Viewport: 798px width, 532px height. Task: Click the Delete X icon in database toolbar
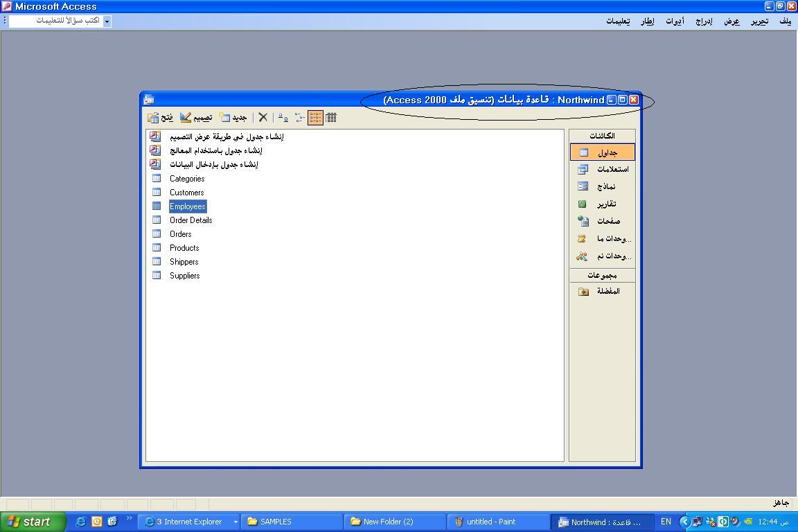(x=263, y=118)
